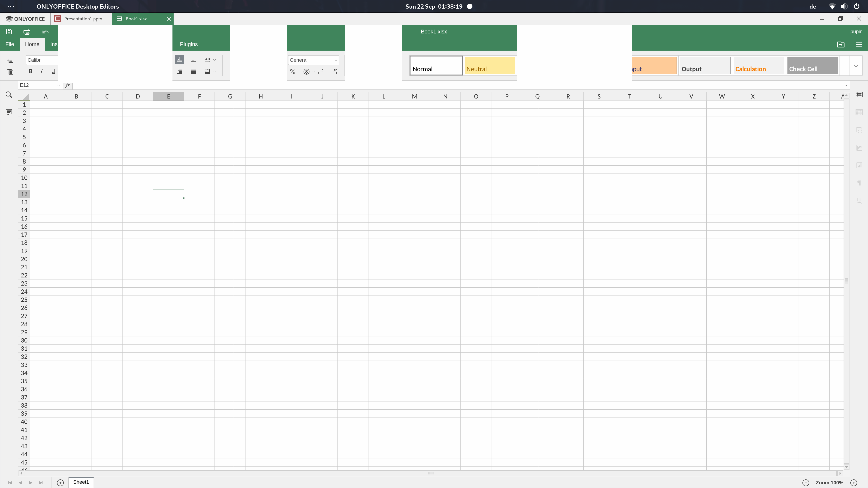Screen dimensions: 868x488
Task: Zoom in with the plus icon
Action: coord(854,483)
